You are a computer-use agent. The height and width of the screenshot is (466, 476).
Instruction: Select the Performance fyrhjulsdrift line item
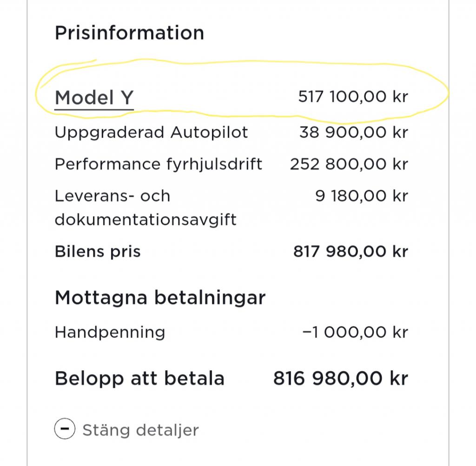tap(158, 165)
